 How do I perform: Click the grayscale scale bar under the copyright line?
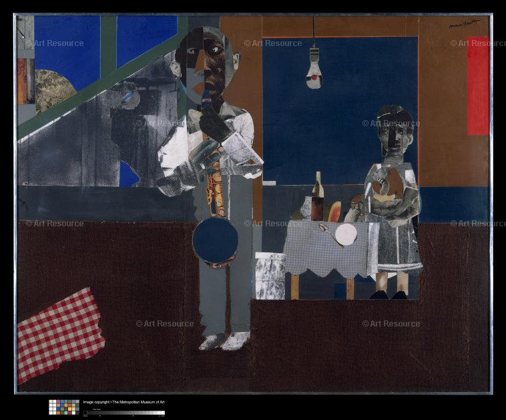pyautogui.click(x=124, y=413)
